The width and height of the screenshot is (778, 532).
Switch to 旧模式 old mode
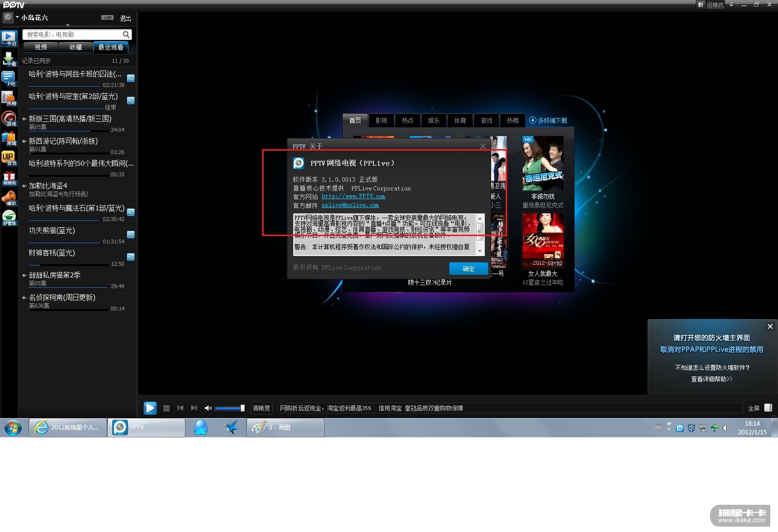715,5
